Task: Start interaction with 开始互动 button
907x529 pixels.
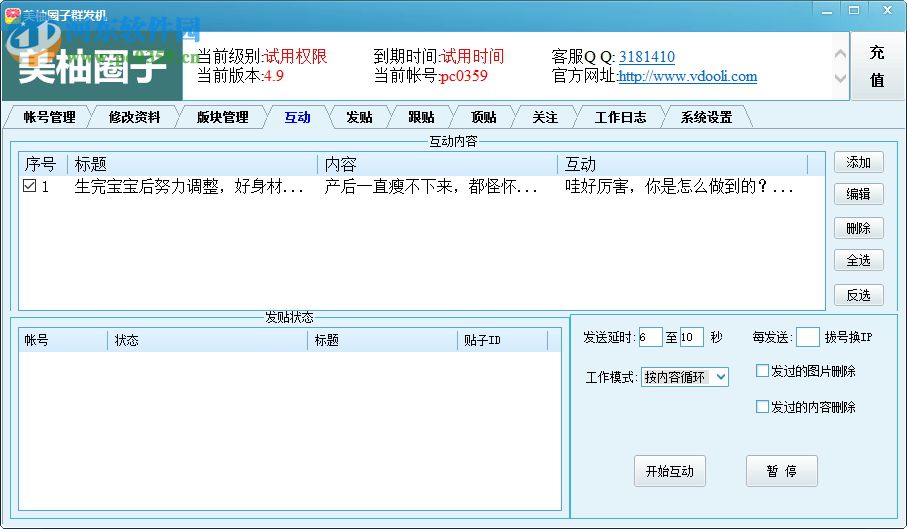Action: click(670, 471)
